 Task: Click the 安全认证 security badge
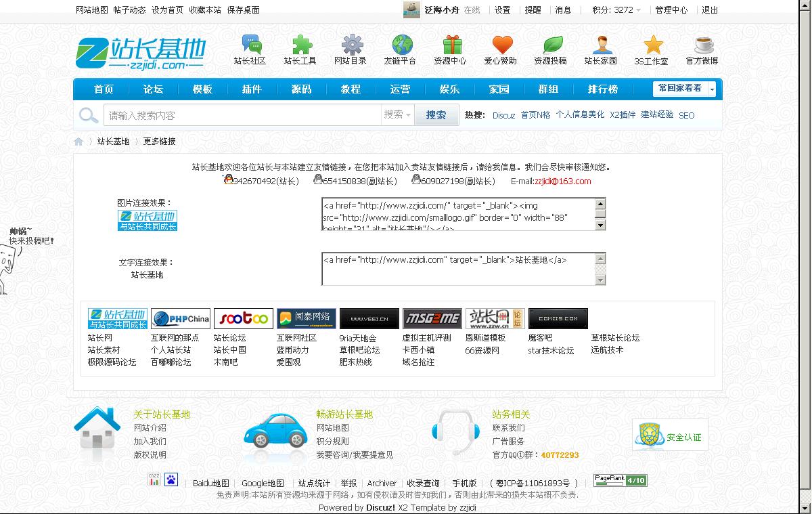tap(669, 436)
